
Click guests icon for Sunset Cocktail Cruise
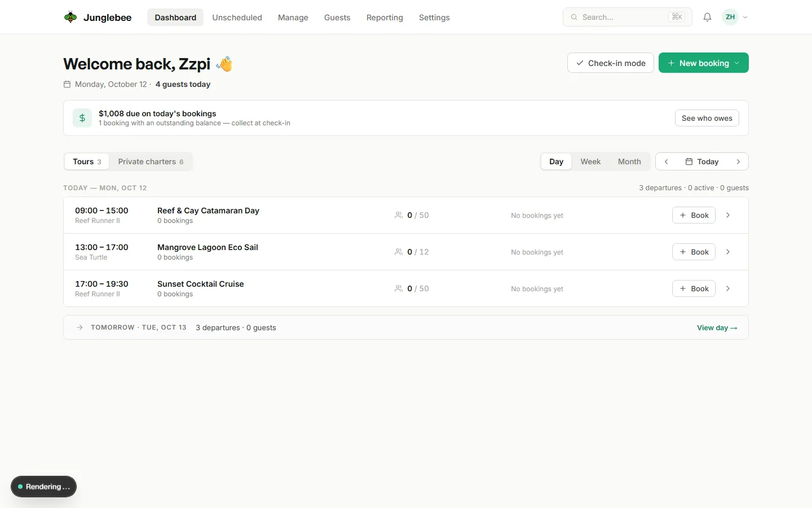pos(399,288)
